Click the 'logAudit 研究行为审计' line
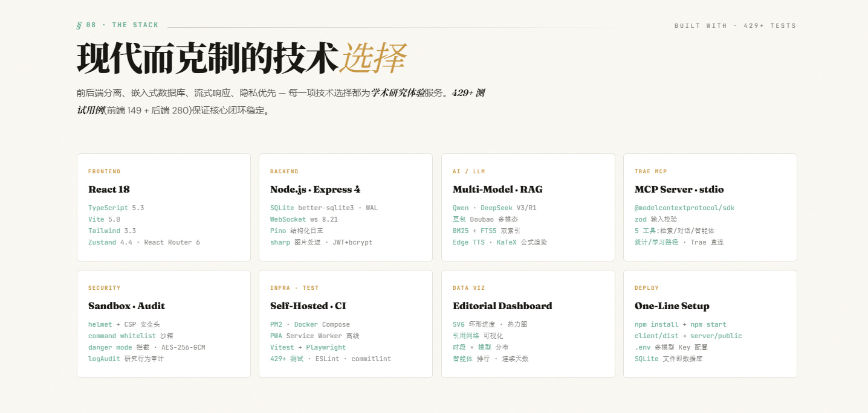868x413 pixels. (126, 359)
